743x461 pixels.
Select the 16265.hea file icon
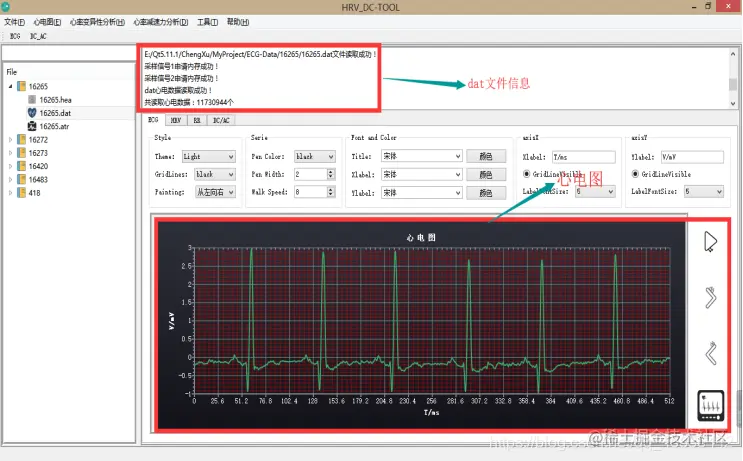click(32, 99)
